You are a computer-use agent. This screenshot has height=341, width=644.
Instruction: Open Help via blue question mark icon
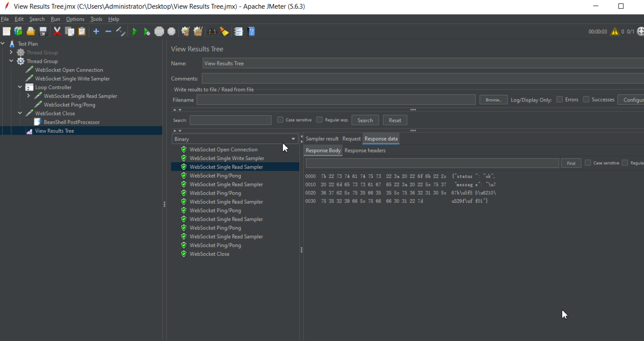[x=251, y=31]
